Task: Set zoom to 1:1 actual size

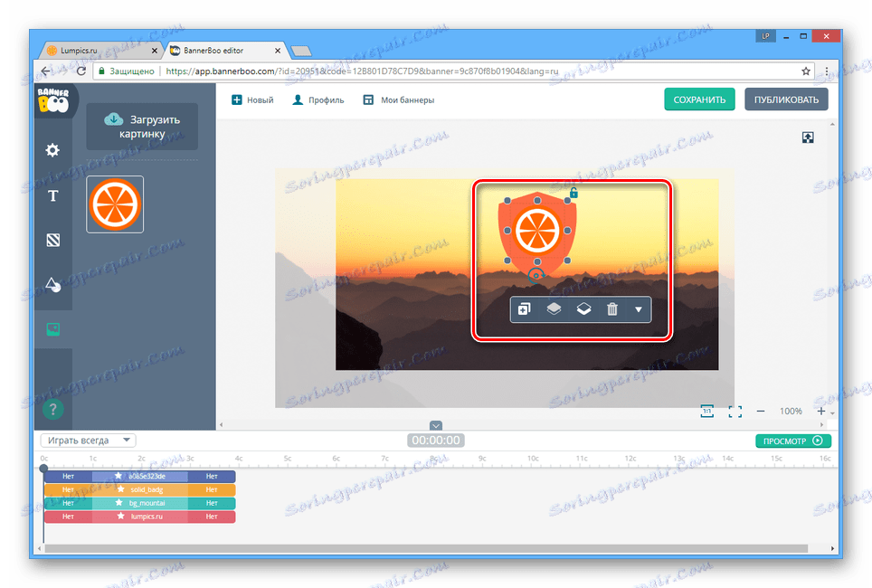Action: [x=706, y=411]
